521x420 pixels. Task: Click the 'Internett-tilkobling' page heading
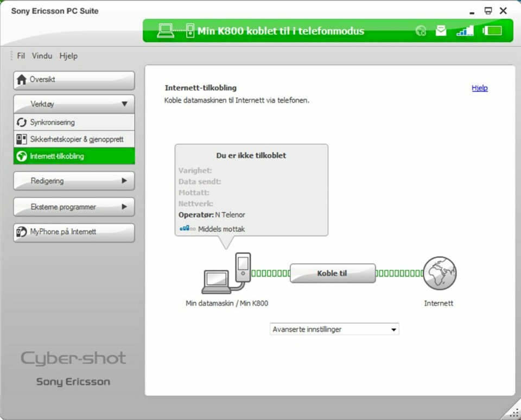[201, 88]
